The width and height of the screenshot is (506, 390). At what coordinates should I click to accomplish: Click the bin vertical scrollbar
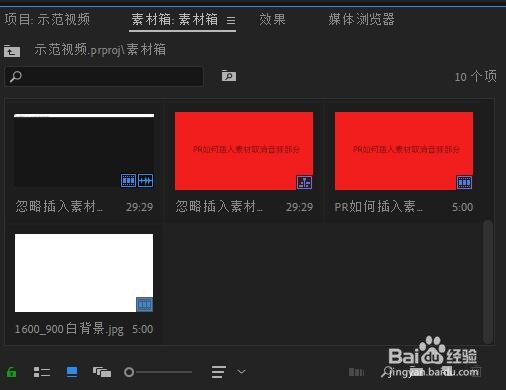tap(488, 282)
